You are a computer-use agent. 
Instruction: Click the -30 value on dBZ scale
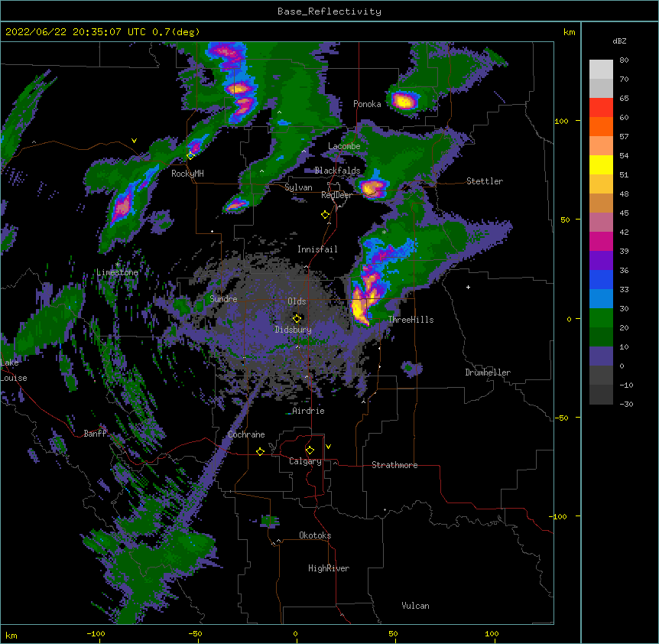(x=626, y=404)
